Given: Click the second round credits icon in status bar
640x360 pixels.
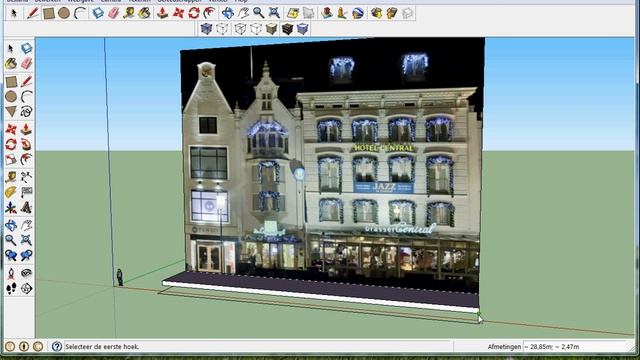Looking at the screenshot, I should tap(24, 347).
